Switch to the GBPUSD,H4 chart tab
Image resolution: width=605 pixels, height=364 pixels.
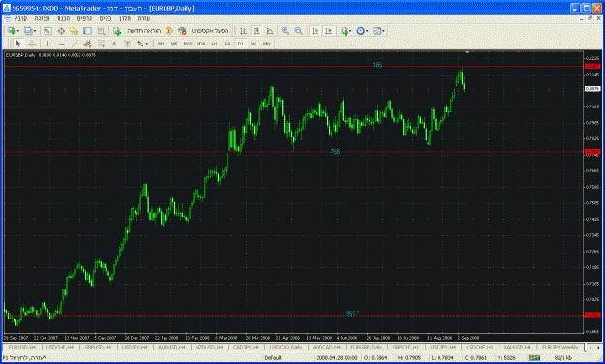click(x=98, y=348)
